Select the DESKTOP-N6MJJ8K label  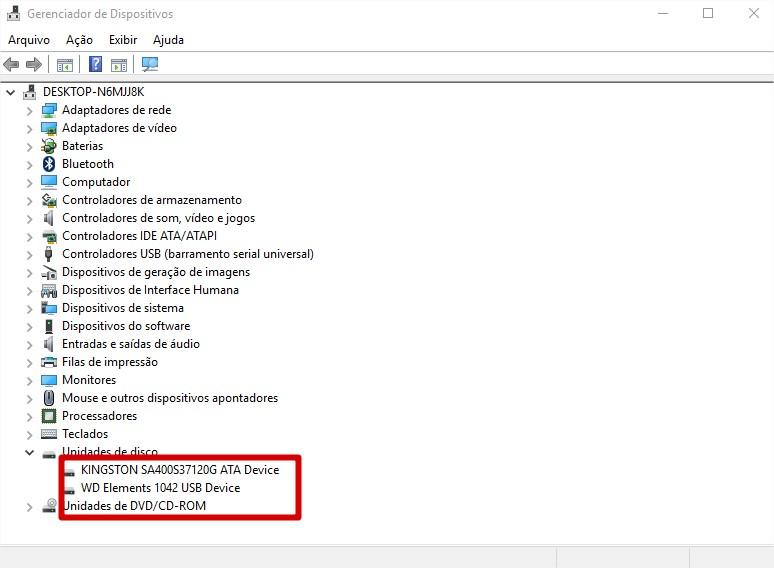pos(93,92)
